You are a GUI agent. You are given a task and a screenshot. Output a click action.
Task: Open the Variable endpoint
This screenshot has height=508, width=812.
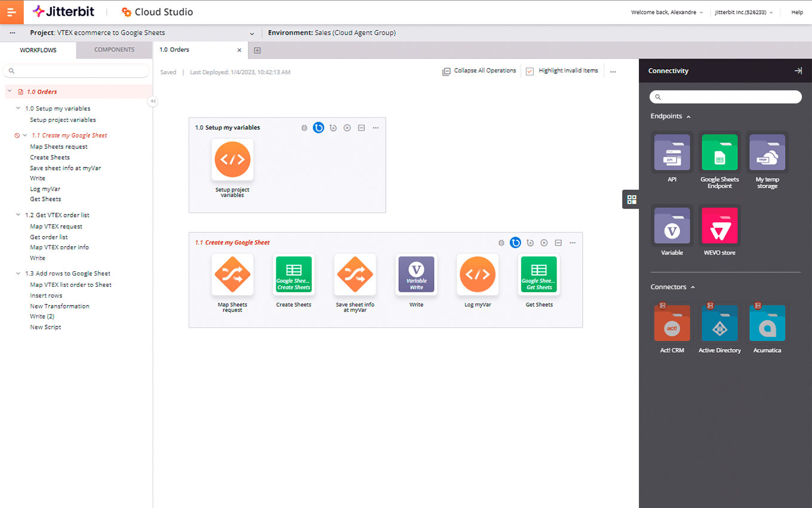[672, 225]
